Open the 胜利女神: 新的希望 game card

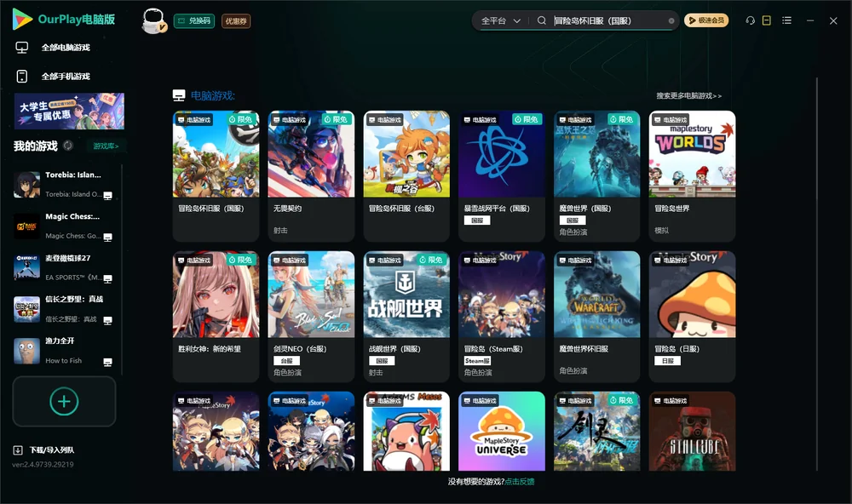pyautogui.click(x=216, y=317)
